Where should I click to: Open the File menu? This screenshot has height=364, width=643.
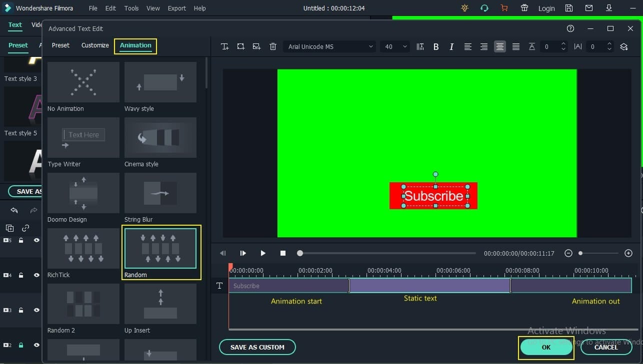[93, 8]
